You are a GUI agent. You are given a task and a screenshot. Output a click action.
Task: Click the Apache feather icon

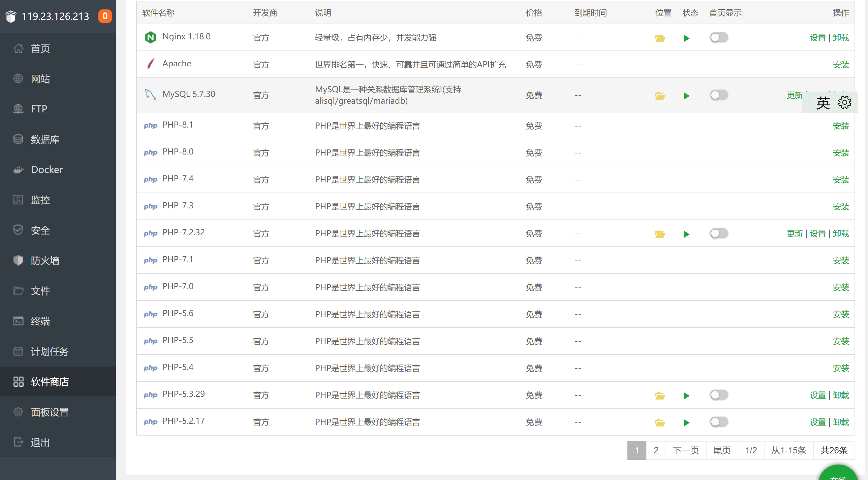point(150,64)
